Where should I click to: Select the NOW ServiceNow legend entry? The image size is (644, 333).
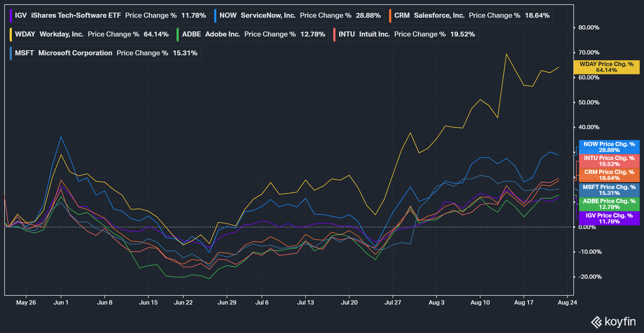click(299, 16)
